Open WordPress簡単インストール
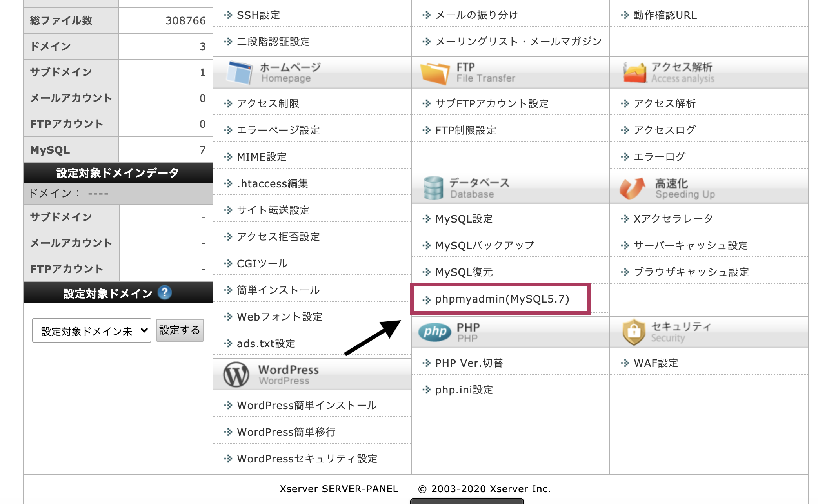The image size is (818, 504). (x=307, y=405)
